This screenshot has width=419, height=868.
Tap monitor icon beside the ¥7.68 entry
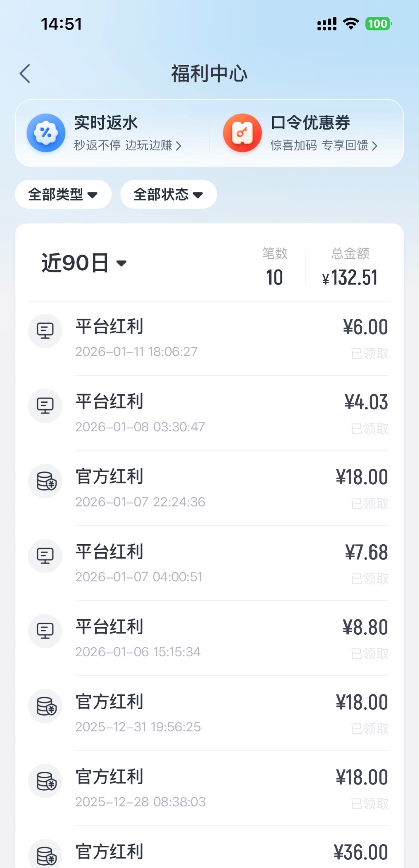click(x=45, y=556)
